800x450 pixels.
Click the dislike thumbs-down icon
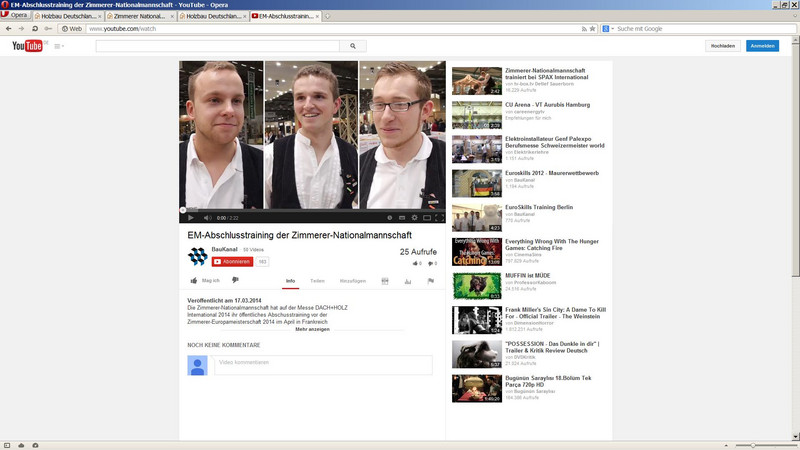pyautogui.click(x=235, y=281)
